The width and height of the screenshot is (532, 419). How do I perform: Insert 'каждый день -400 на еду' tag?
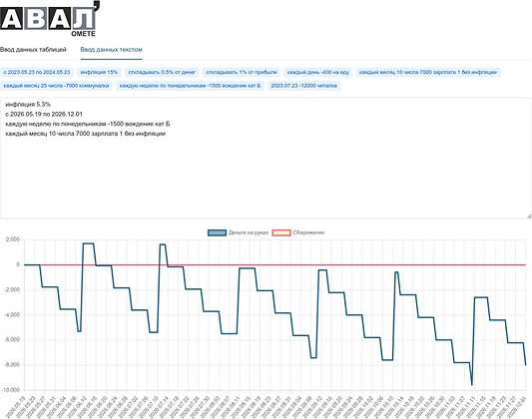318,72
